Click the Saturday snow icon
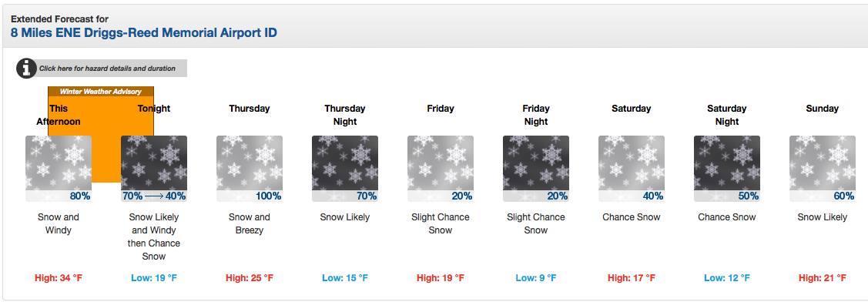868x302 pixels. [x=632, y=169]
